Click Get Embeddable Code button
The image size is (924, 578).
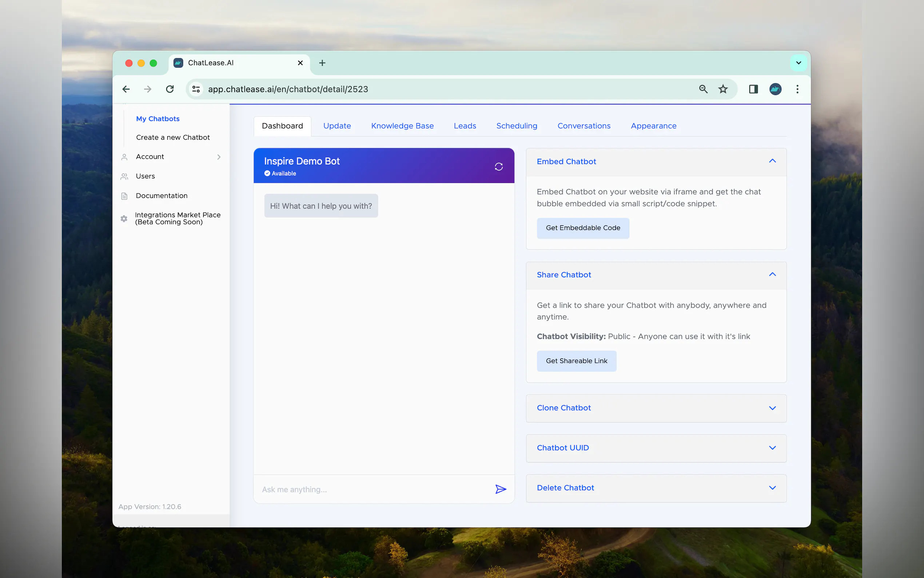582,228
